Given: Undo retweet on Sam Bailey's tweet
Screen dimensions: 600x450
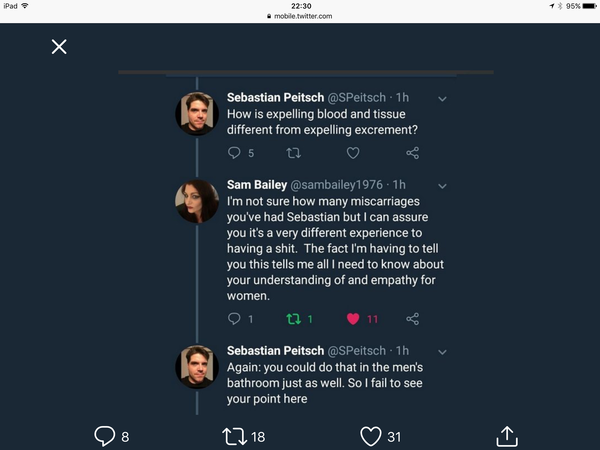Looking at the screenshot, I should point(294,319).
